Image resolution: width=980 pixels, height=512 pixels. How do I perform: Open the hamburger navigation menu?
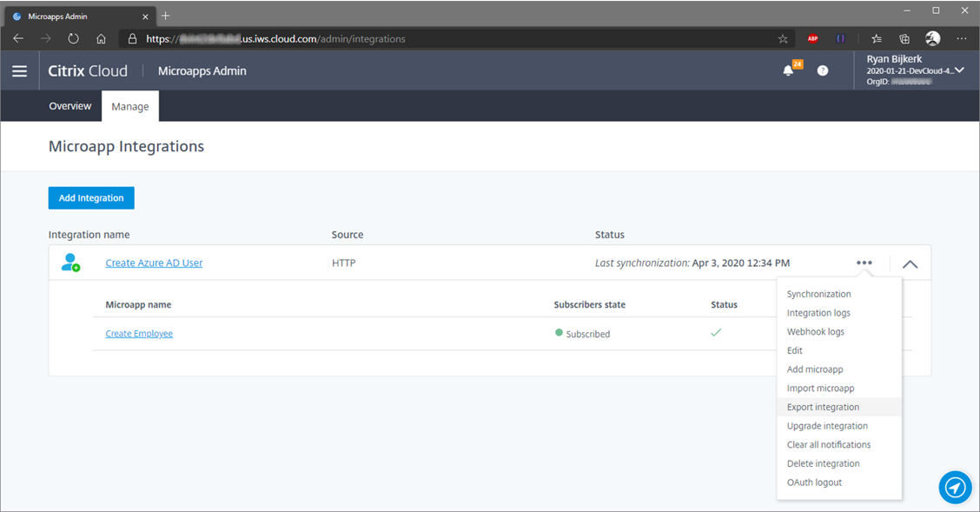pyautogui.click(x=19, y=71)
